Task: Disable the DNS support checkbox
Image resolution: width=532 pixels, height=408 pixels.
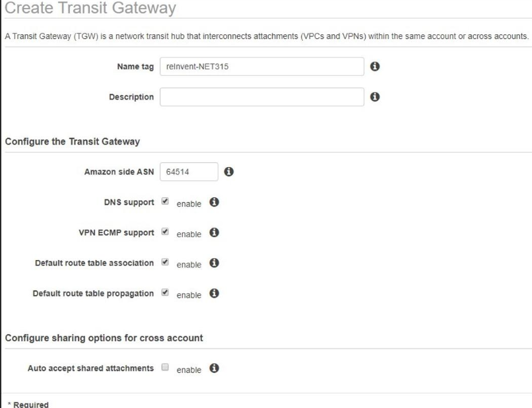Action: [165, 202]
